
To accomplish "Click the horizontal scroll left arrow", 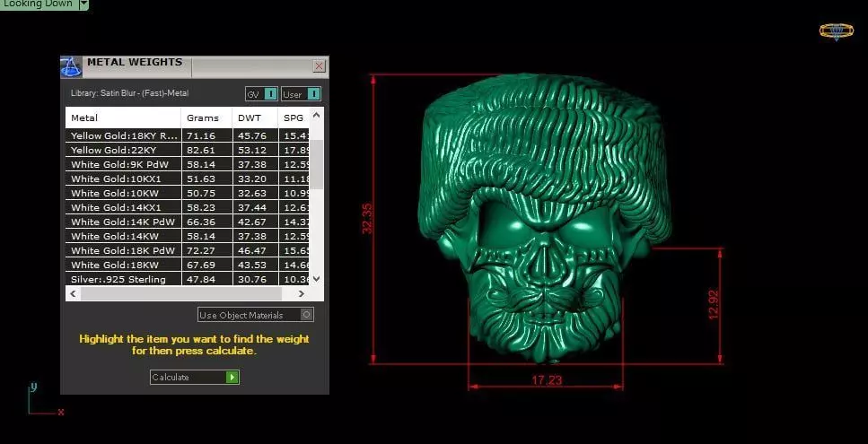I will coord(73,293).
